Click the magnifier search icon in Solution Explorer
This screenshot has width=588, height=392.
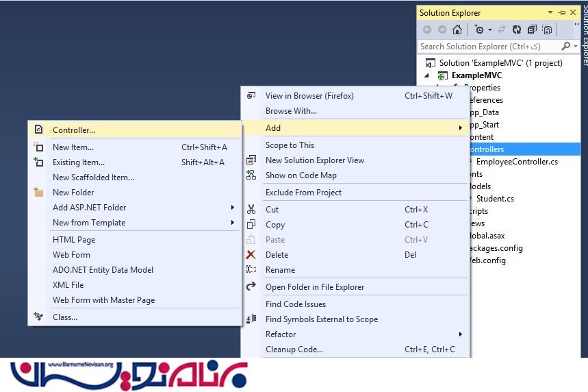point(566,46)
